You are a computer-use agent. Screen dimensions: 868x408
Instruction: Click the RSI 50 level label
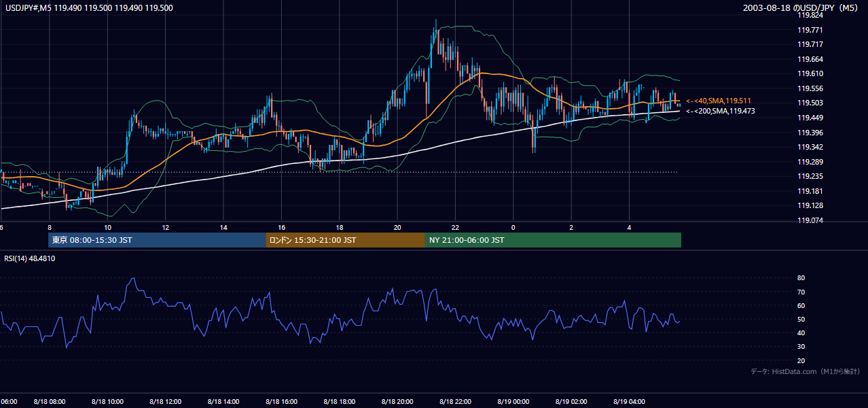click(801, 319)
